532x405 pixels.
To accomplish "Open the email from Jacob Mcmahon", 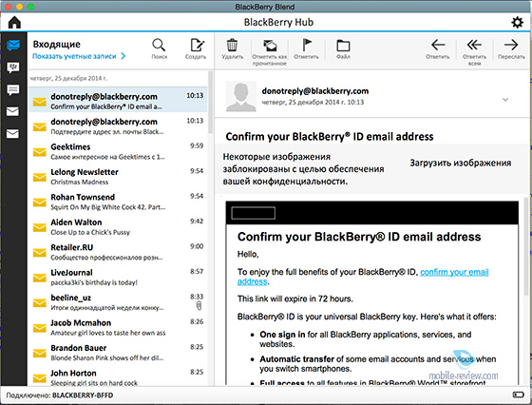I will click(x=118, y=327).
